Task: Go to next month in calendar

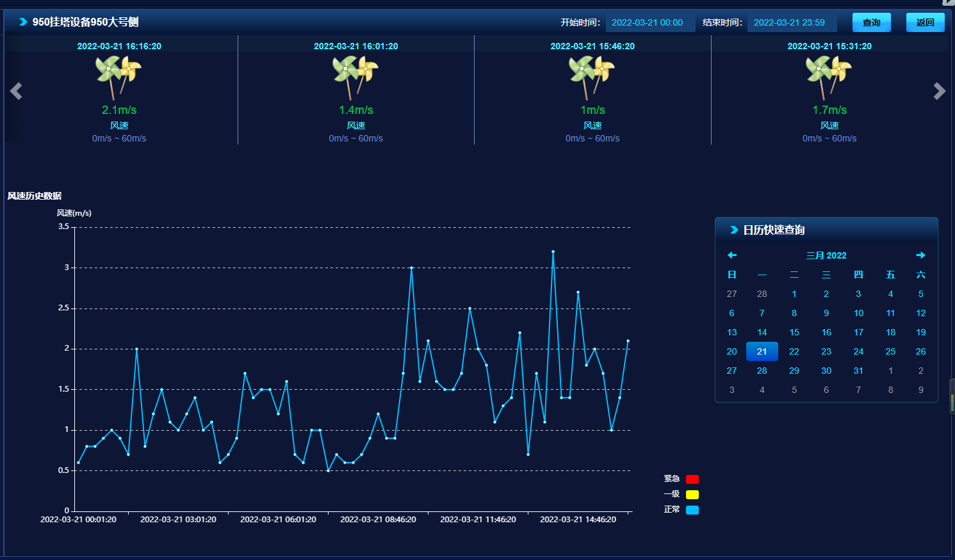Action: click(920, 255)
